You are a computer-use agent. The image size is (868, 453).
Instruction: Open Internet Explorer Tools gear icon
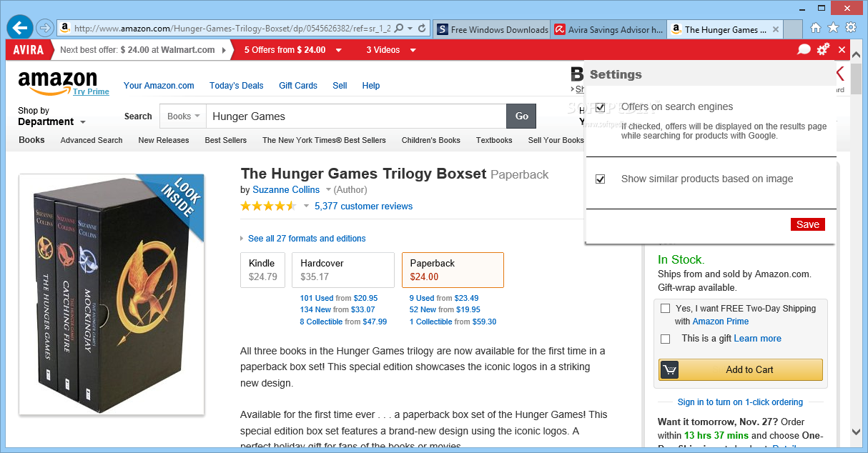pos(850,28)
